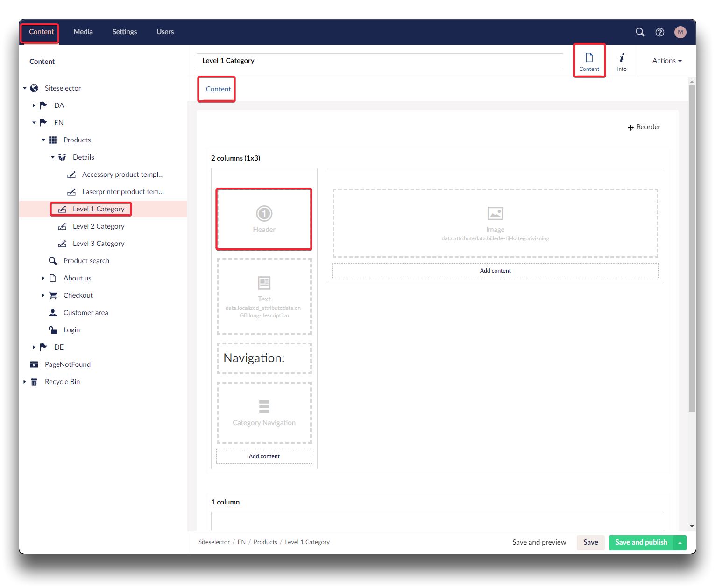The image size is (715, 588).
Task: Expand the DA language node
Action: coord(34,105)
